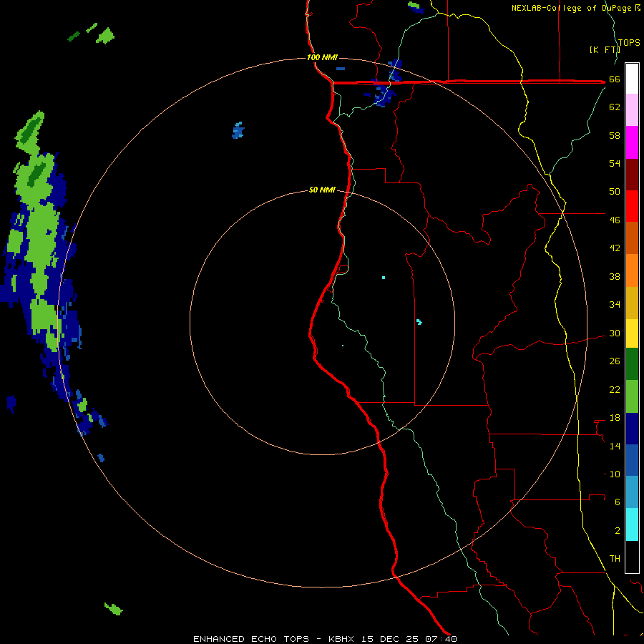644x644 pixels.
Task: Click the light green legend swatch
Action: point(632,396)
